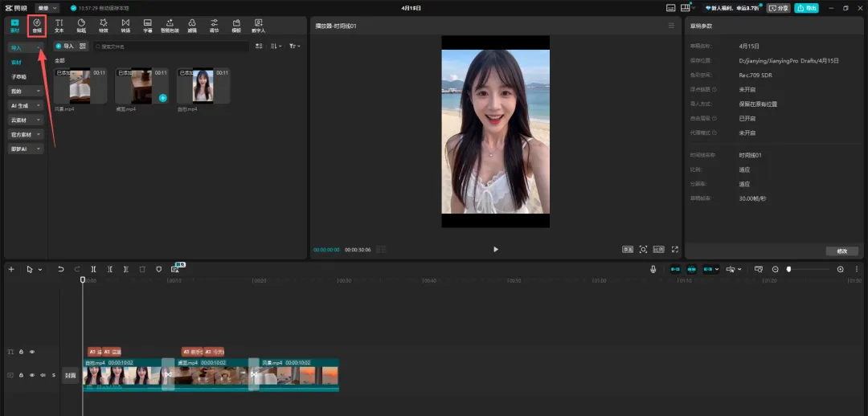The image size is (868, 416).
Task: Toggle lock on the main video track
Action: pyautogui.click(x=22, y=375)
